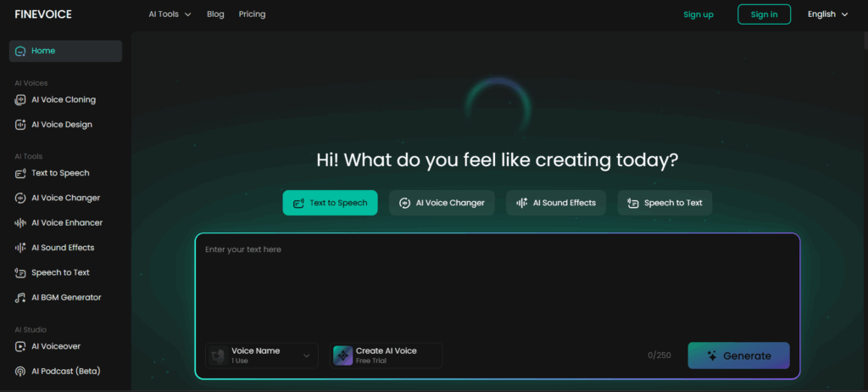Screen dimensions: 868x392
Task: Go to the Pricing page
Action: pos(252,14)
